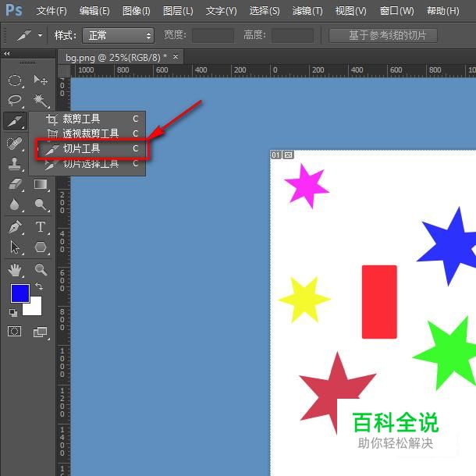The image size is (476, 476).
Task: Open the 编辑(E) menu
Action: (x=94, y=11)
